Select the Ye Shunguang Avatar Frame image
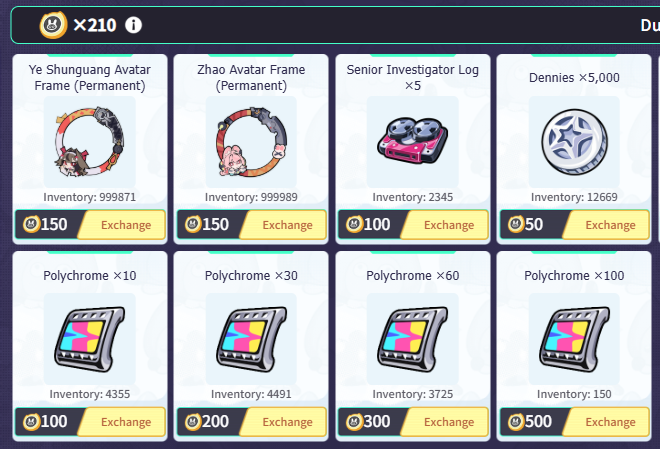Image resolution: width=660 pixels, height=449 pixels. [x=90, y=142]
